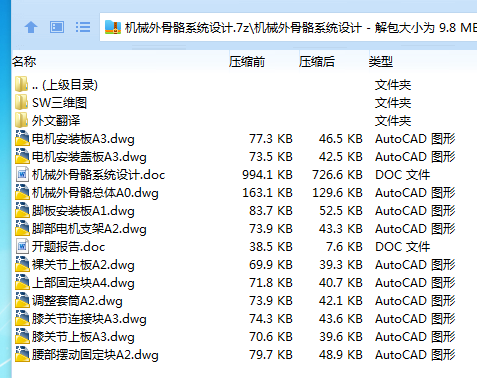Click the 脚板安装板A1.dwg file icon
The width and height of the screenshot is (477, 378).
(22, 210)
